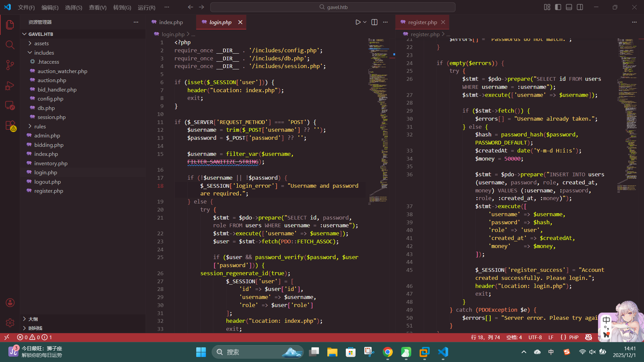Open Source Control view

pos(10,65)
